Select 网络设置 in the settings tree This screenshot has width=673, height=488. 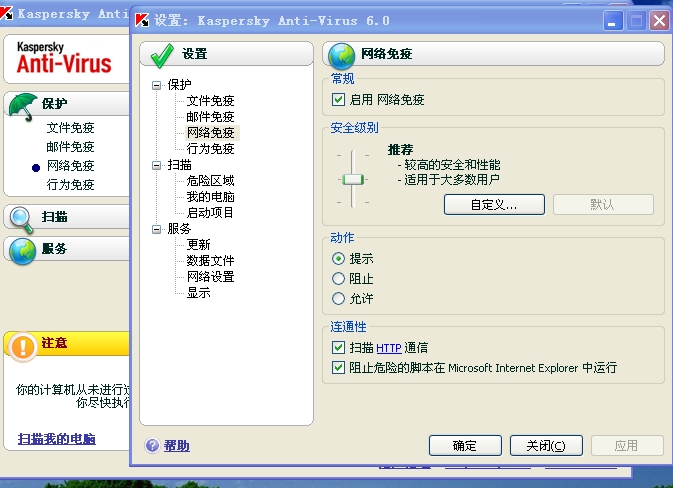click(x=210, y=276)
